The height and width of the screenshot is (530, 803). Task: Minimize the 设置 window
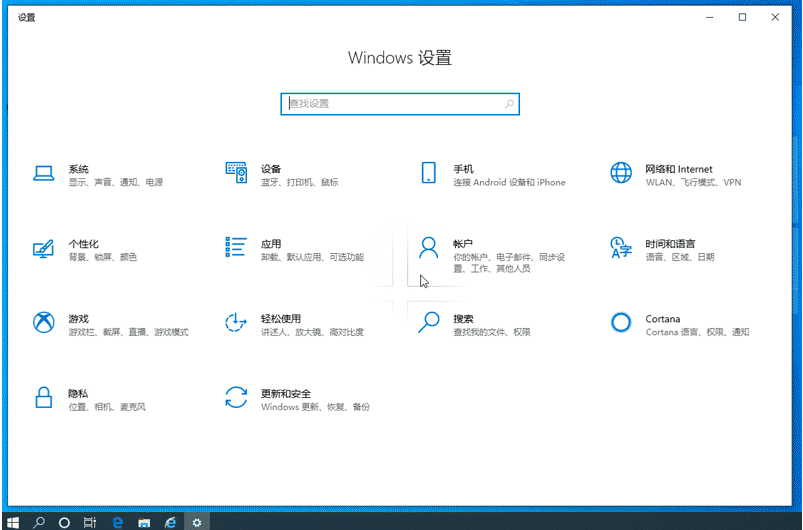(x=710, y=17)
